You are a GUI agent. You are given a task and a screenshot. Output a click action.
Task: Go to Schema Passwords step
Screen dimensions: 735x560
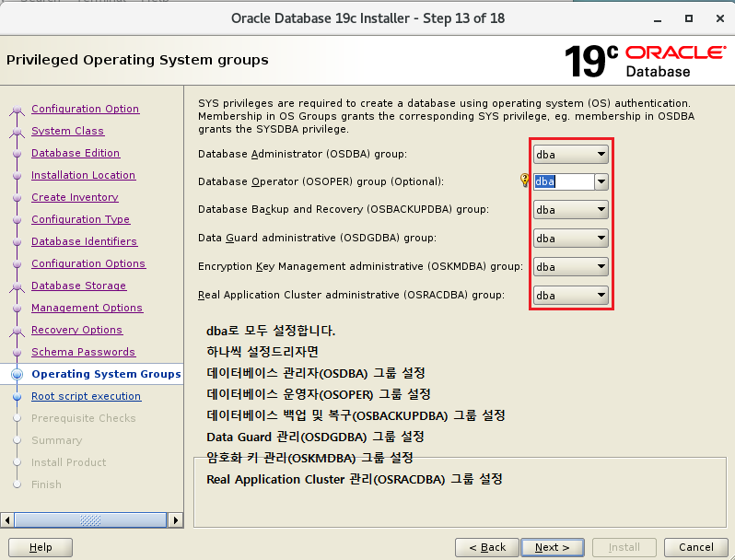pos(84,352)
